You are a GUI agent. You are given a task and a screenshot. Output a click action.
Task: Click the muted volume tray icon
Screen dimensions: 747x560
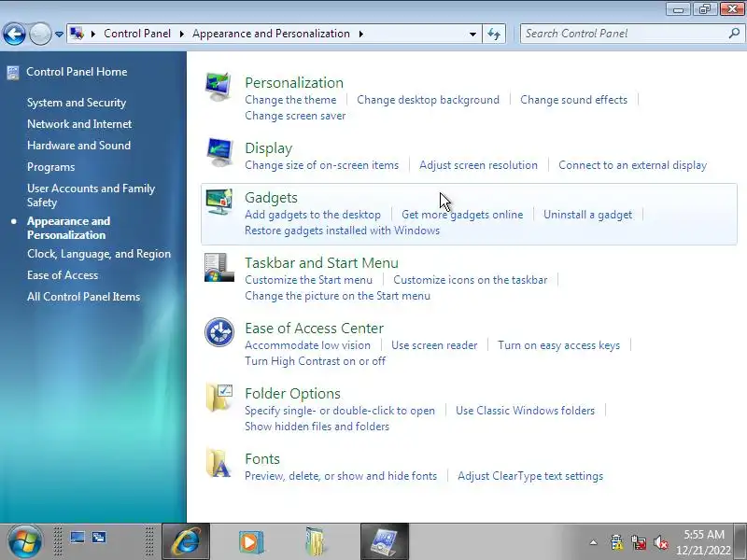(x=661, y=542)
